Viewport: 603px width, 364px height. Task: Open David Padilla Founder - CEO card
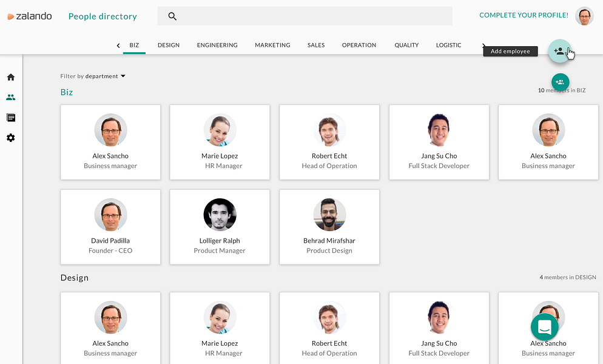pos(110,227)
